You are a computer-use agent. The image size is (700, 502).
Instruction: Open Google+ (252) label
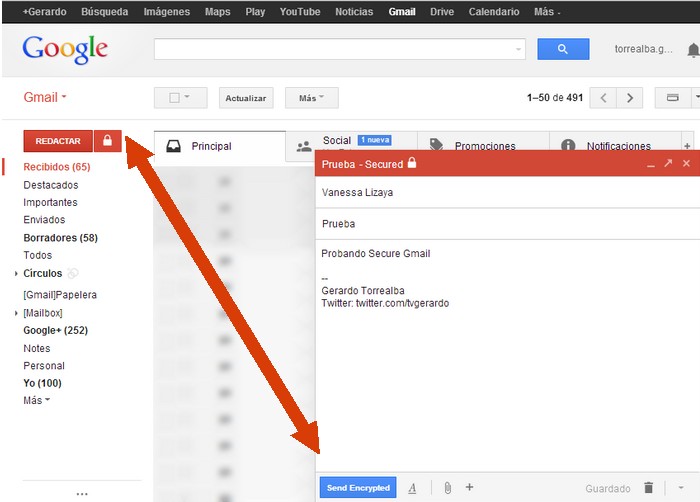pos(55,330)
